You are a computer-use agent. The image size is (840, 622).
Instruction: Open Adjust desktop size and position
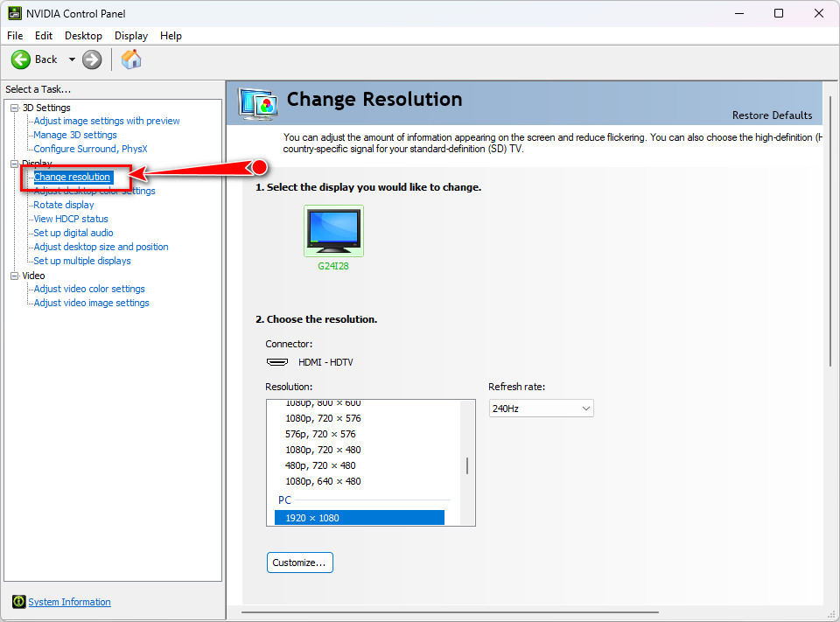point(101,247)
